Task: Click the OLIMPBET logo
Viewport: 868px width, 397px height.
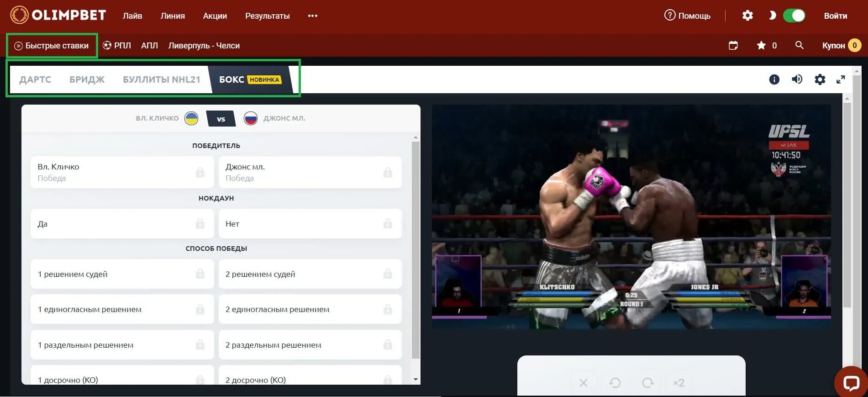Action: [x=58, y=15]
